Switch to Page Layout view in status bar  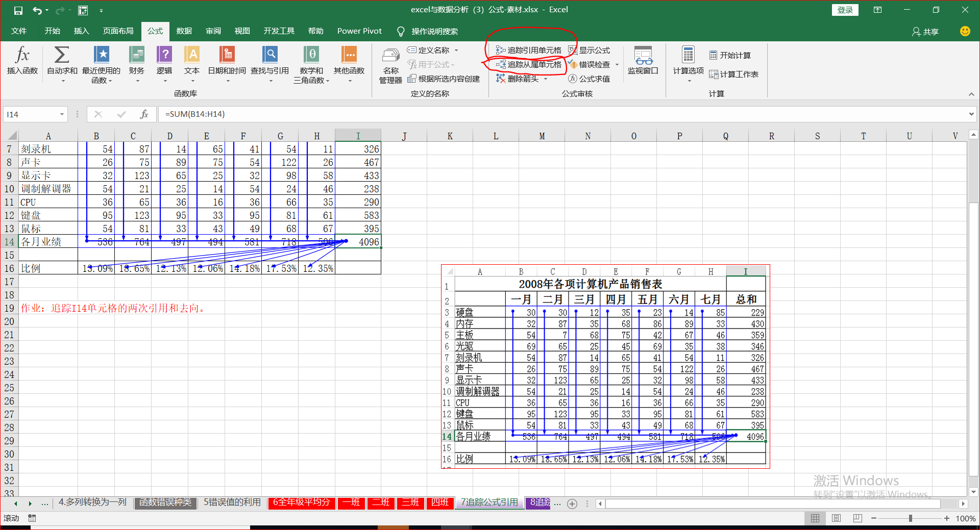coord(836,518)
